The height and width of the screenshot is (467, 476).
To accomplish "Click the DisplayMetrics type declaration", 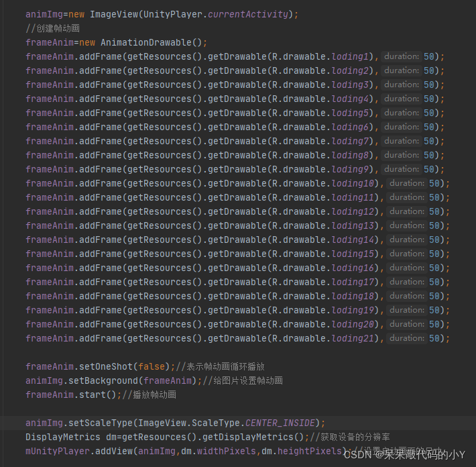I will tap(63, 437).
